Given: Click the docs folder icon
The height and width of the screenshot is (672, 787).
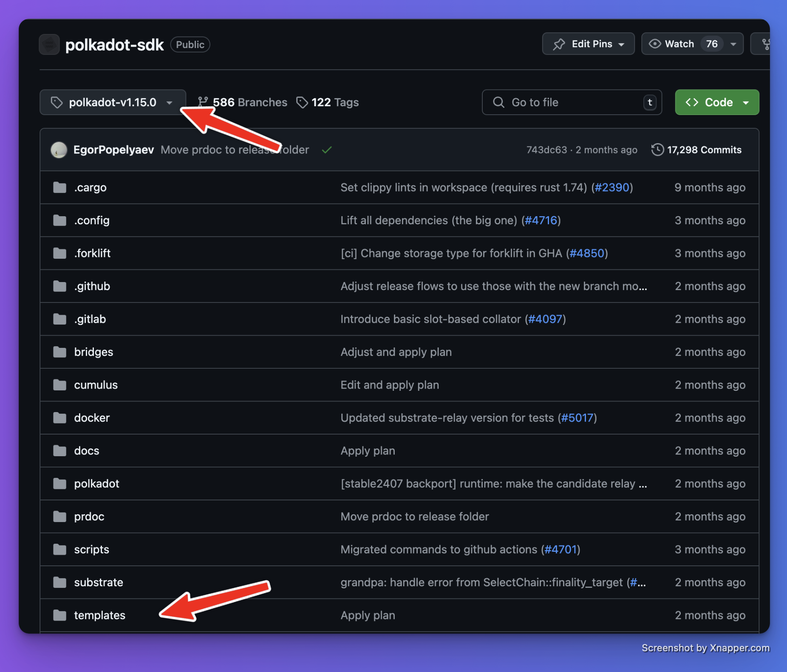Looking at the screenshot, I should point(59,451).
